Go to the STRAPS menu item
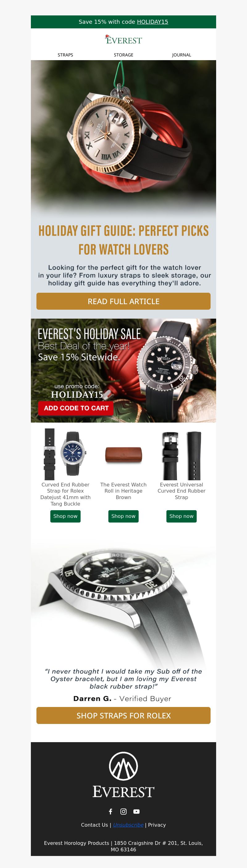The image size is (247, 868). (x=65, y=55)
